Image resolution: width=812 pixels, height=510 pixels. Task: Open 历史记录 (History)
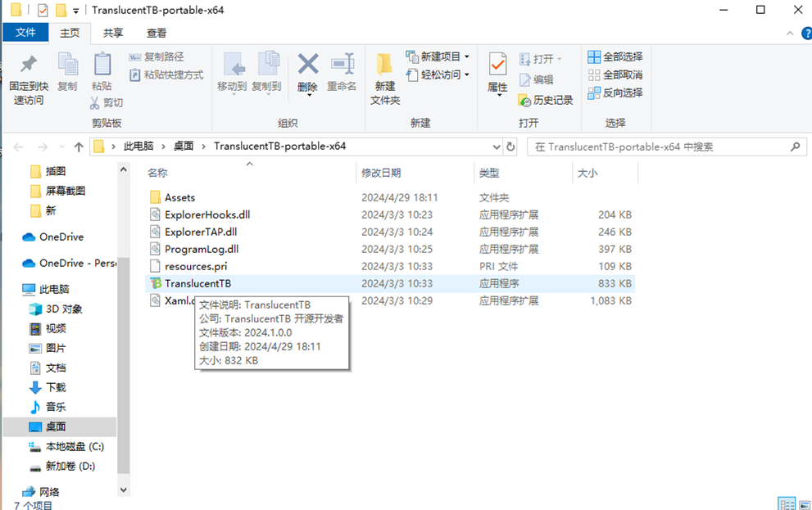tap(546, 101)
